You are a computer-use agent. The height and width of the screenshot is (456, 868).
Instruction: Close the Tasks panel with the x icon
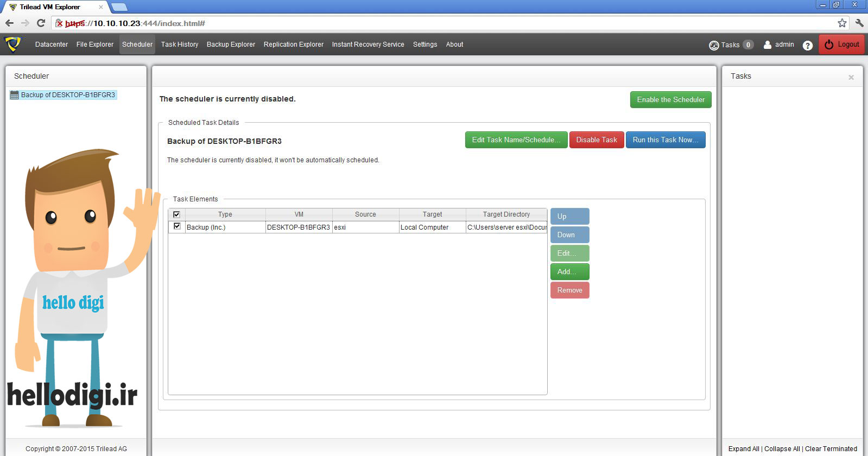[851, 77]
